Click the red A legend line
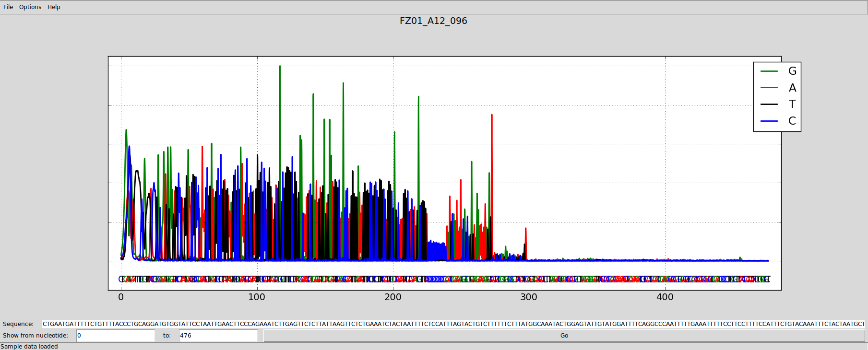The height and width of the screenshot is (350, 868). (x=769, y=88)
